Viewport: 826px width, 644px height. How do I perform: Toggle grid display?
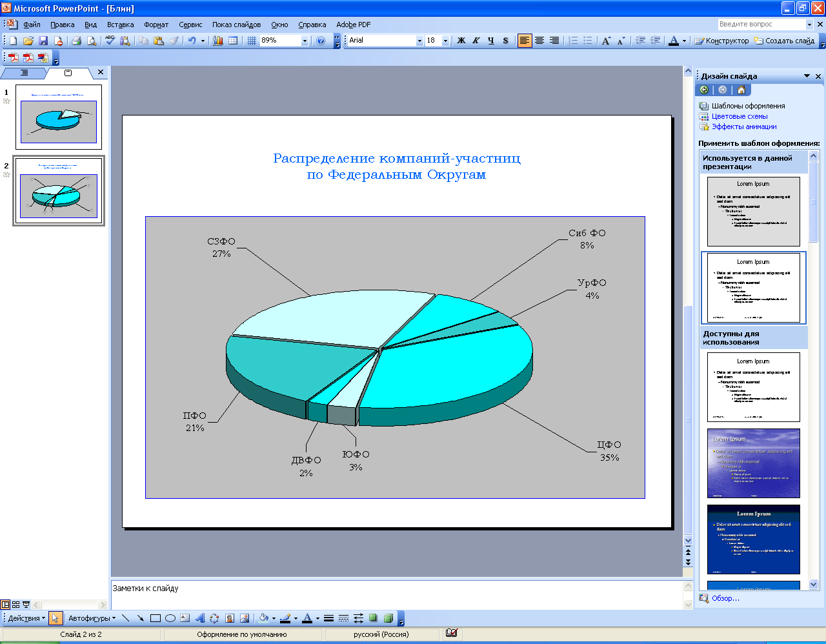[252, 41]
